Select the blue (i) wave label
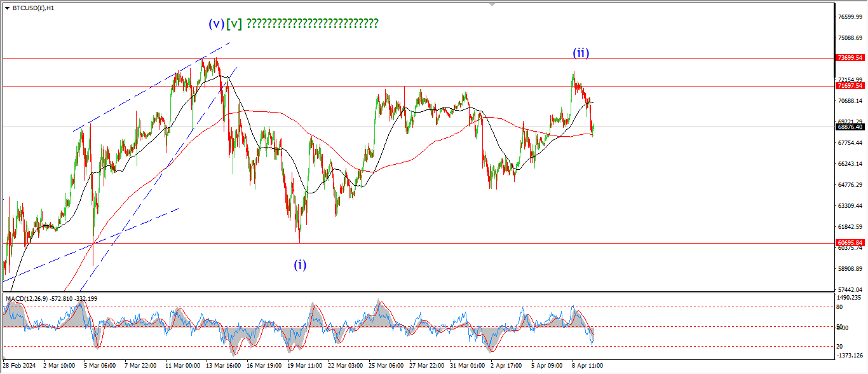Image resolution: width=868 pixels, height=374 pixels. pyautogui.click(x=300, y=265)
